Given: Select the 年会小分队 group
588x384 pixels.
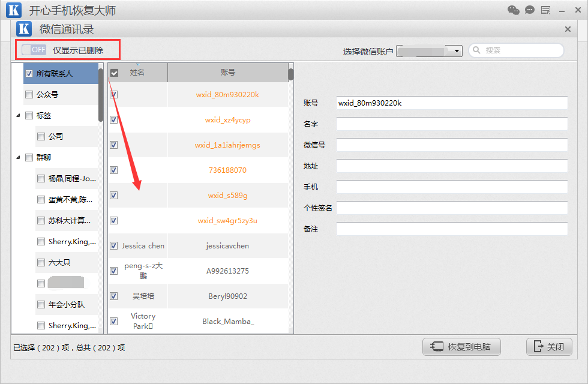Looking at the screenshot, I should pyautogui.click(x=67, y=305).
